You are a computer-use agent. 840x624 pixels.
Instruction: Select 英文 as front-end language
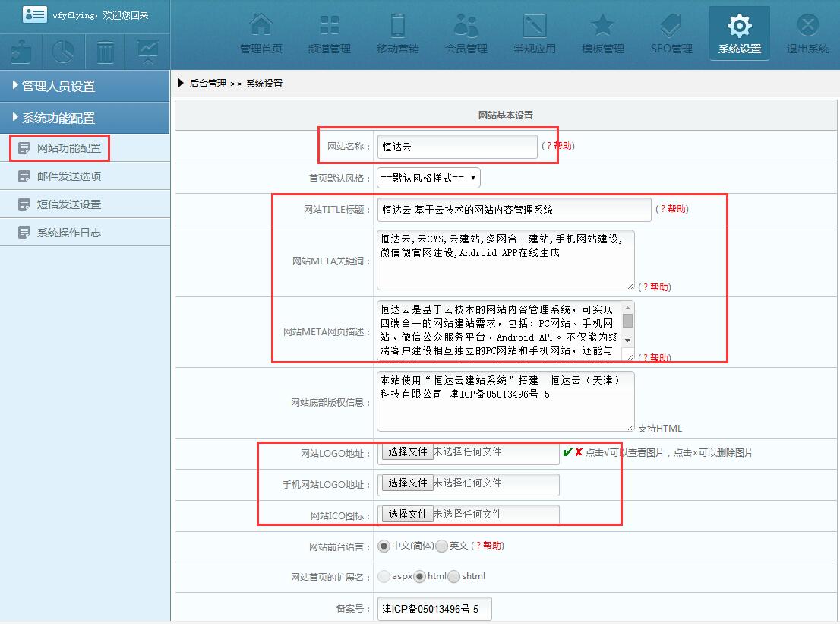click(x=442, y=546)
